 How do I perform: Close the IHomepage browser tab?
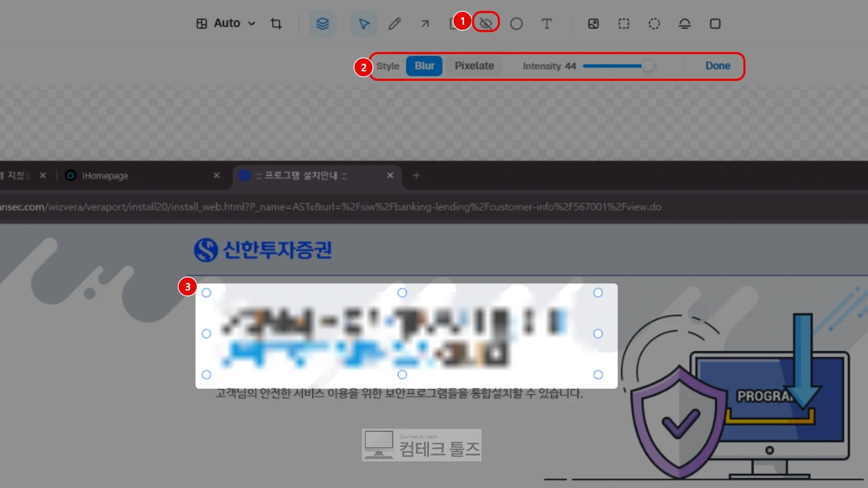click(217, 175)
